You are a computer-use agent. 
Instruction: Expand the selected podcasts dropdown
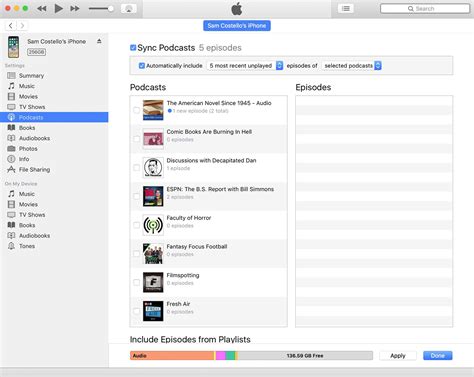pyautogui.click(x=352, y=66)
